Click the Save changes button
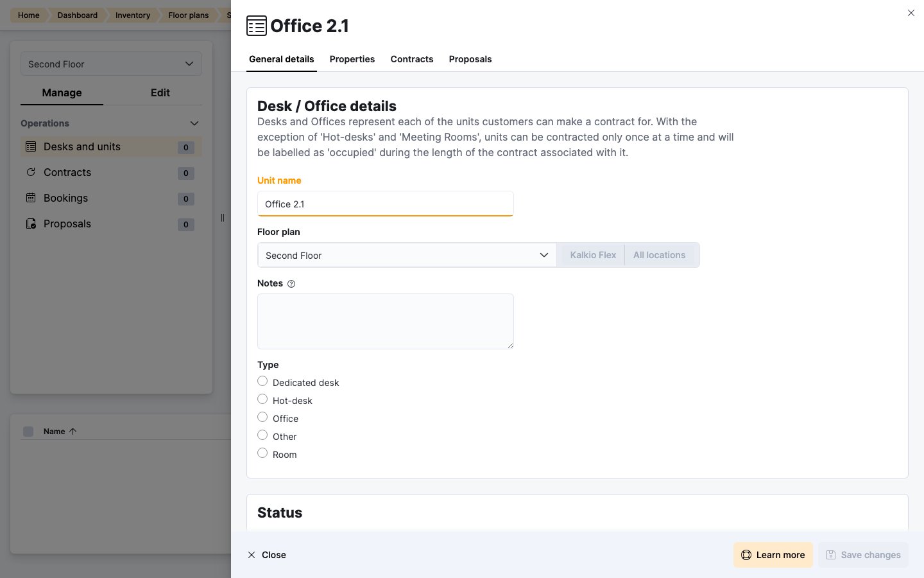Viewport: 924px width, 578px height. pyautogui.click(x=863, y=555)
